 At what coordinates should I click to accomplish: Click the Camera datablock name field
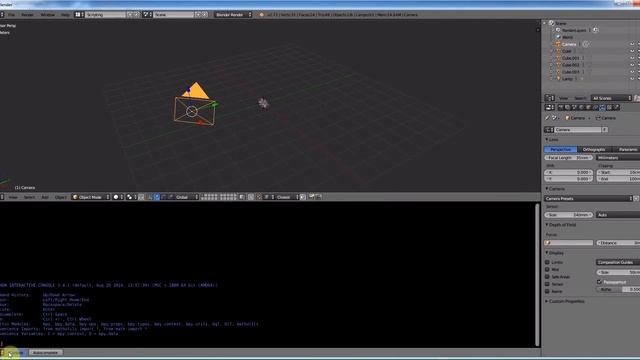(578, 130)
